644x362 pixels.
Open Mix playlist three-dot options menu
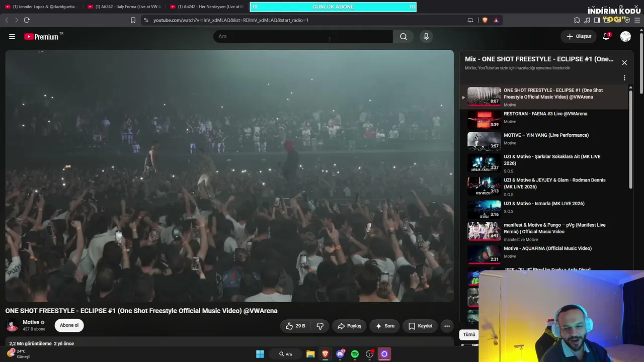(624, 78)
